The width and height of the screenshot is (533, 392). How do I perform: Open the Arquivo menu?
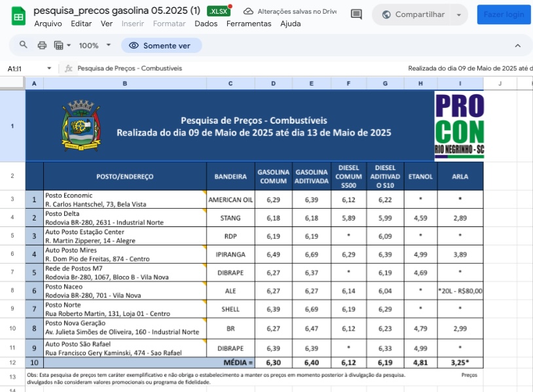pyautogui.click(x=48, y=24)
